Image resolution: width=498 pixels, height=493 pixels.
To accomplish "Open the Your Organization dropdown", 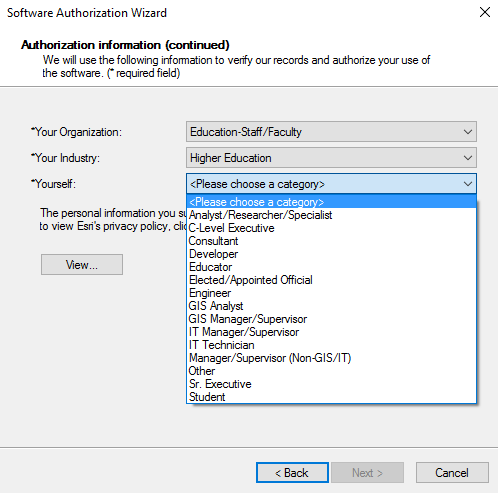I will (x=331, y=132).
